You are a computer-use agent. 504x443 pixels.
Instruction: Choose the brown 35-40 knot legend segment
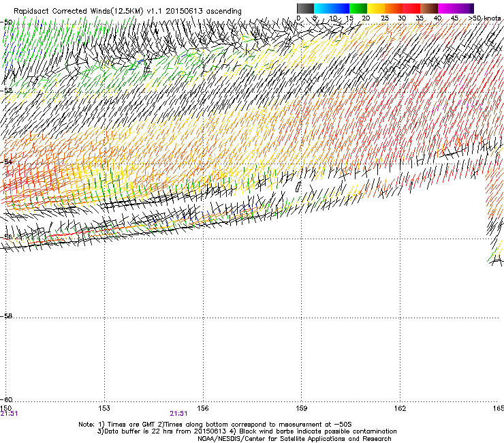(429, 8)
